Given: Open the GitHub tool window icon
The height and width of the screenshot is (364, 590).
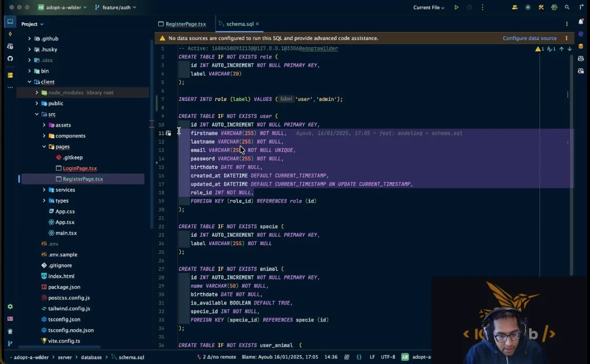Looking at the screenshot, I should coord(10,58).
